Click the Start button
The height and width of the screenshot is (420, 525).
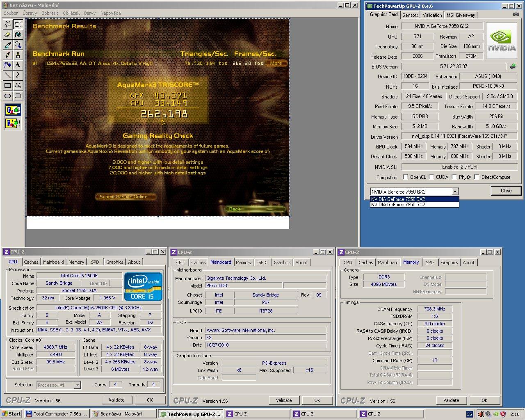[x=11, y=414]
